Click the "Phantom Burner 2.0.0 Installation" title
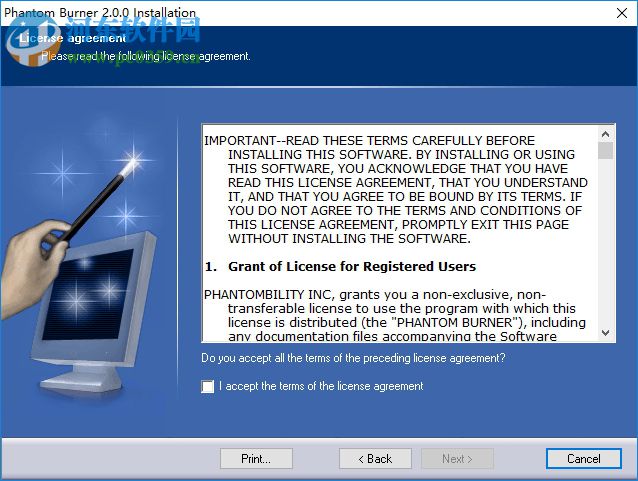The image size is (638, 481). point(100,13)
